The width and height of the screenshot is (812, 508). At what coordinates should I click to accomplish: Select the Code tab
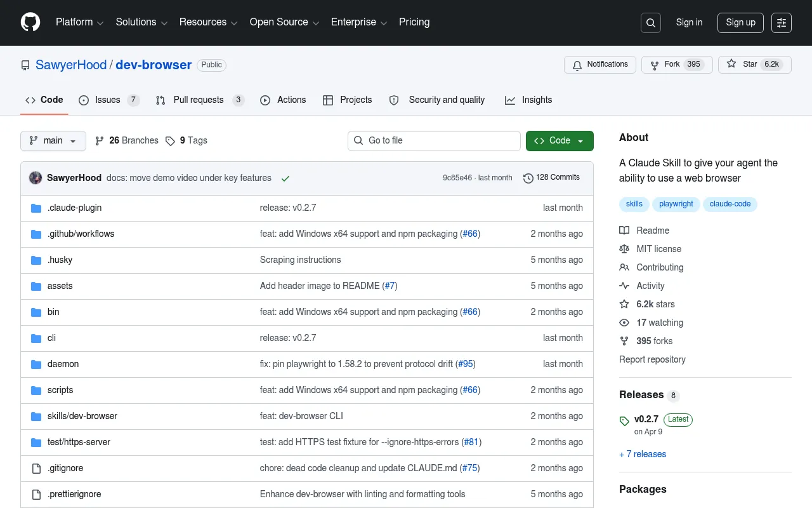coord(44,100)
